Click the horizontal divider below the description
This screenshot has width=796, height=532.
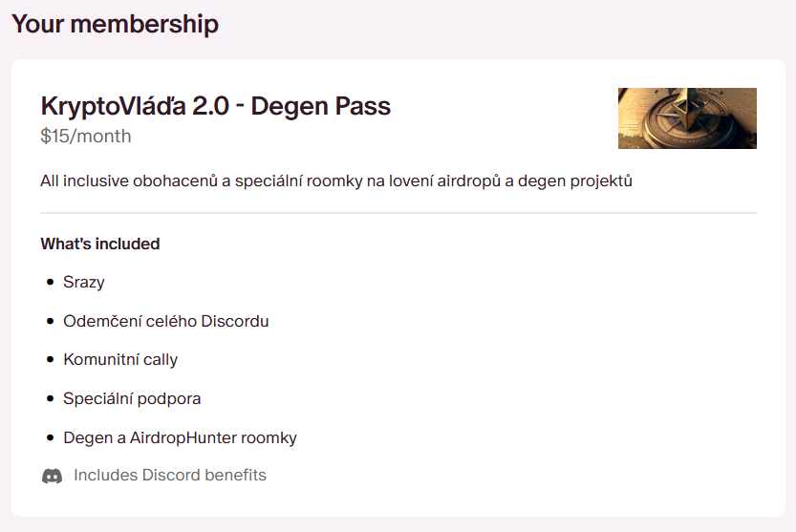pos(398,213)
